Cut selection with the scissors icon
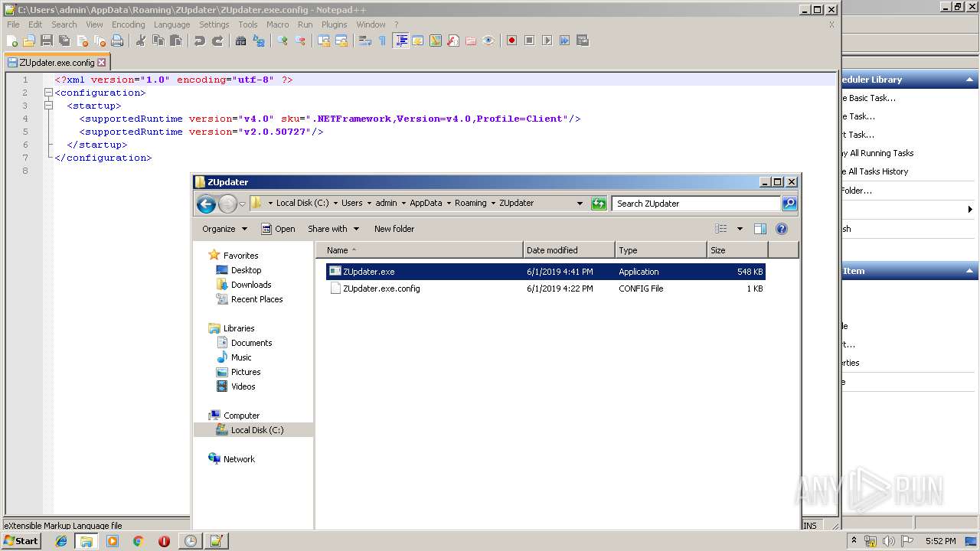980x551 pixels. pyautogui.click(x=141, y=41)
